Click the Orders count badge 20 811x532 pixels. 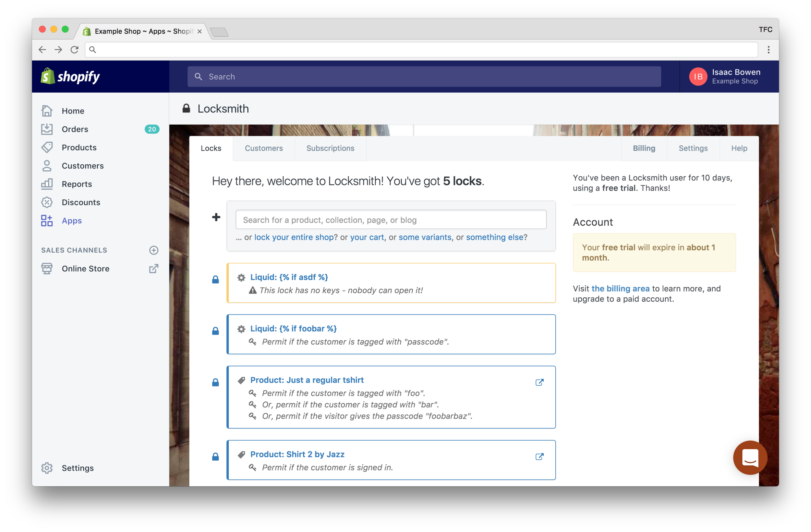152,129
